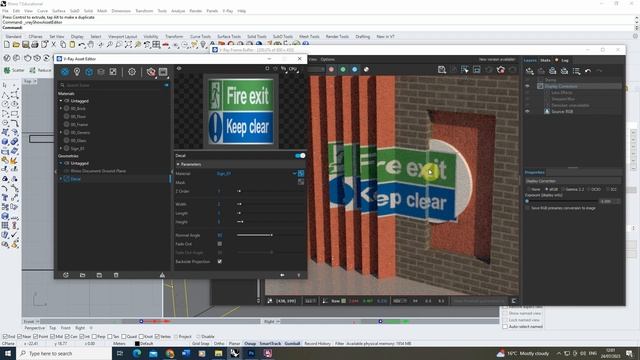Viewport: 640px width, 360px height.
Task: Expand the Decal geometry item
Action: coord(61,179)
